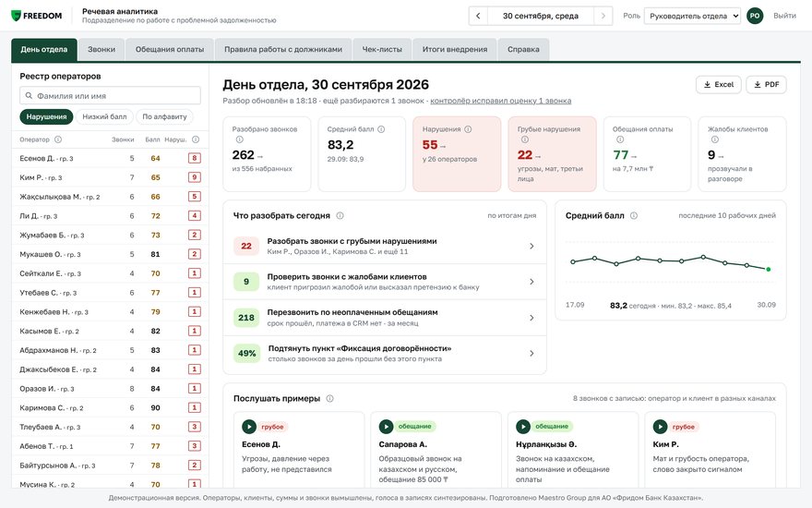Select operator Джаксыбеков Е. row
The height and width of the screenshot is (508, 812).
tap(110, 369)
